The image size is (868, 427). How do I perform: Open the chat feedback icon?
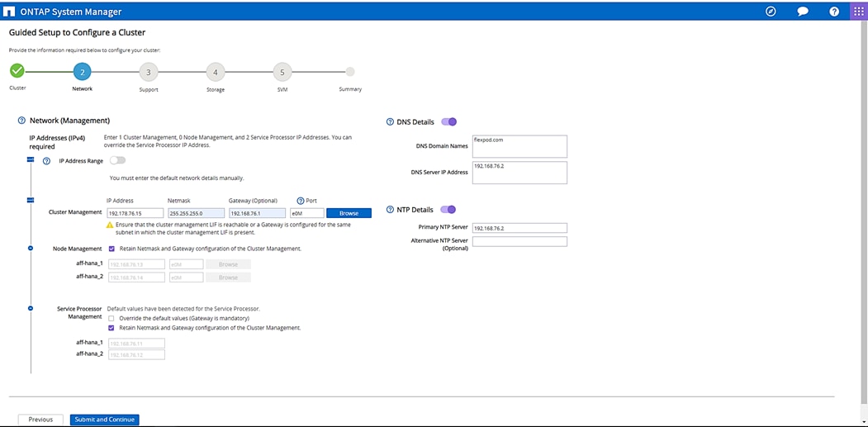803,12
